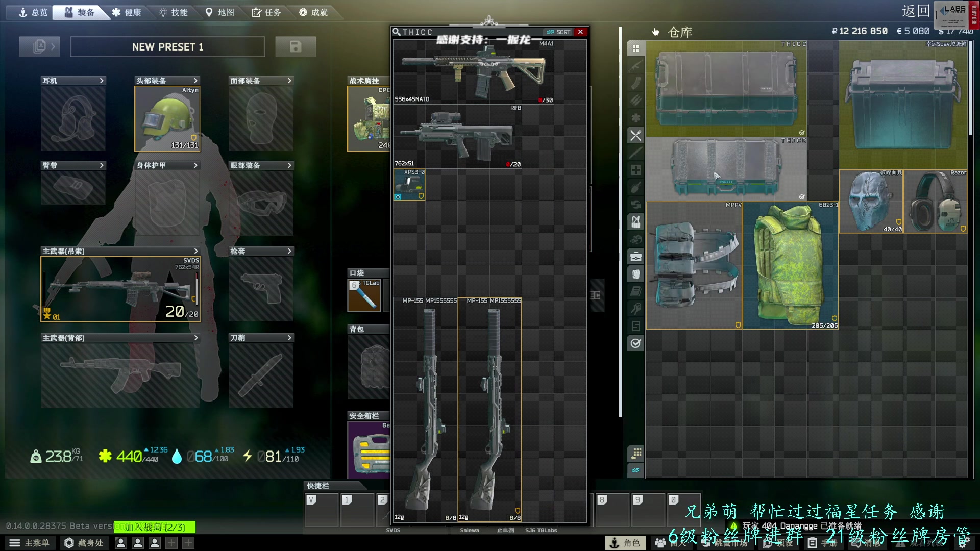Filter stash by medkit cross icon
The image size is (980, 551).
pyautogui.click(x=635, y=170)
